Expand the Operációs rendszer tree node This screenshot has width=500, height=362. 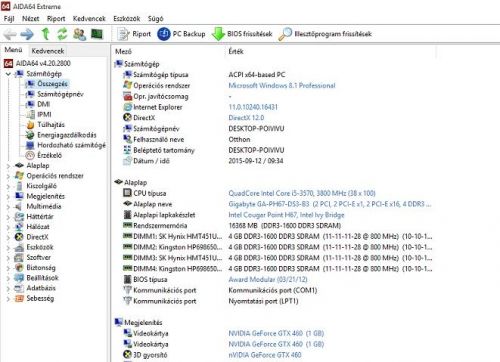(8, 176)
